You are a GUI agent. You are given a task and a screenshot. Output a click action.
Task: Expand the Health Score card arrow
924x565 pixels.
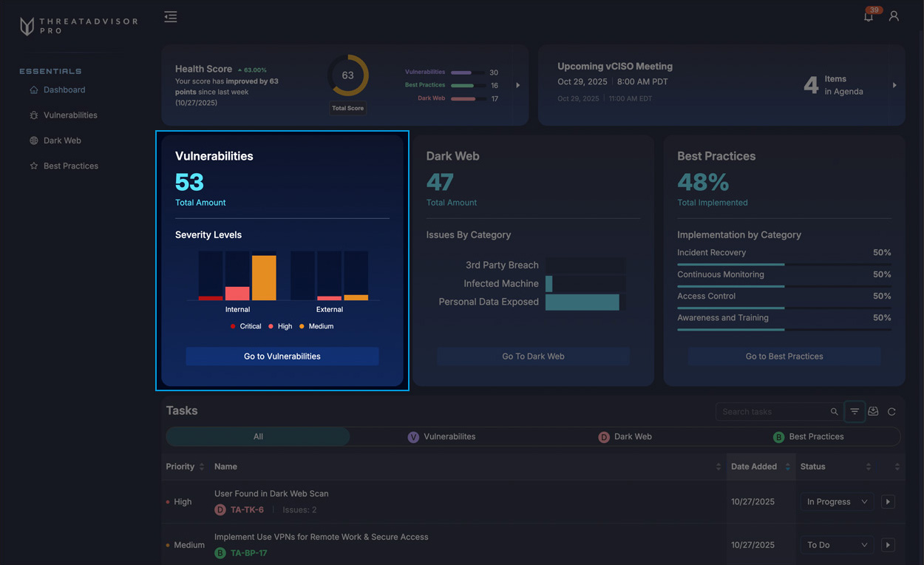(x=517, y=85)
